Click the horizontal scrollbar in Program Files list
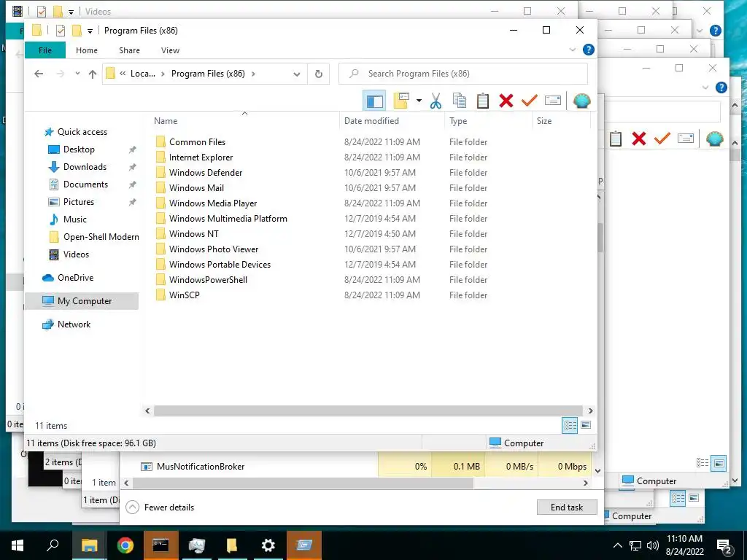 368,411
